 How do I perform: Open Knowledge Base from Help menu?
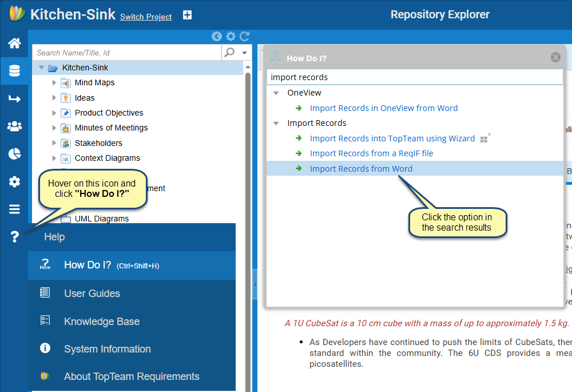(x=132, y=321)
